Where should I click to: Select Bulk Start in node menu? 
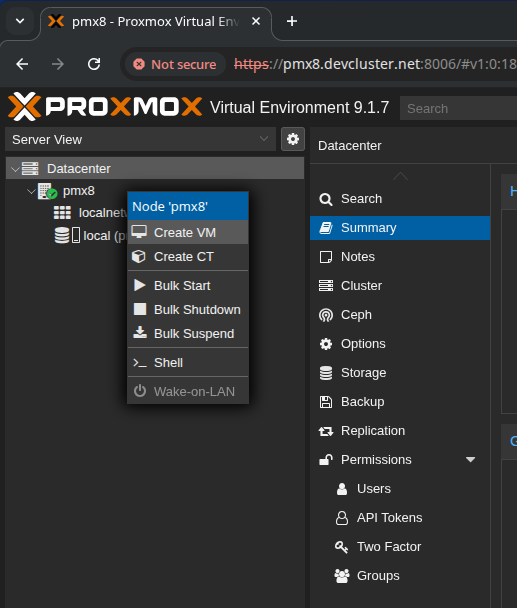click(188, 285)
